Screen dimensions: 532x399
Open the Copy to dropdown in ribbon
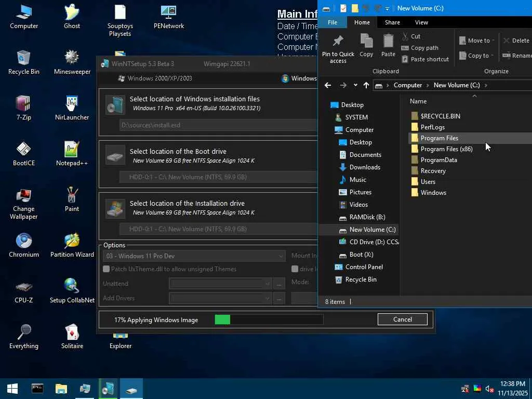pos(476,55)
